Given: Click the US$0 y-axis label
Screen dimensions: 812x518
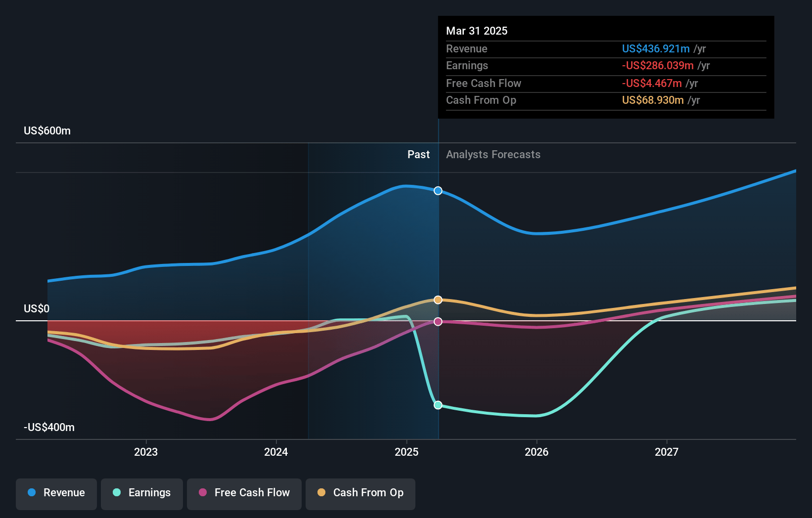Looking at the screenshot, I should tap(37, 309).
